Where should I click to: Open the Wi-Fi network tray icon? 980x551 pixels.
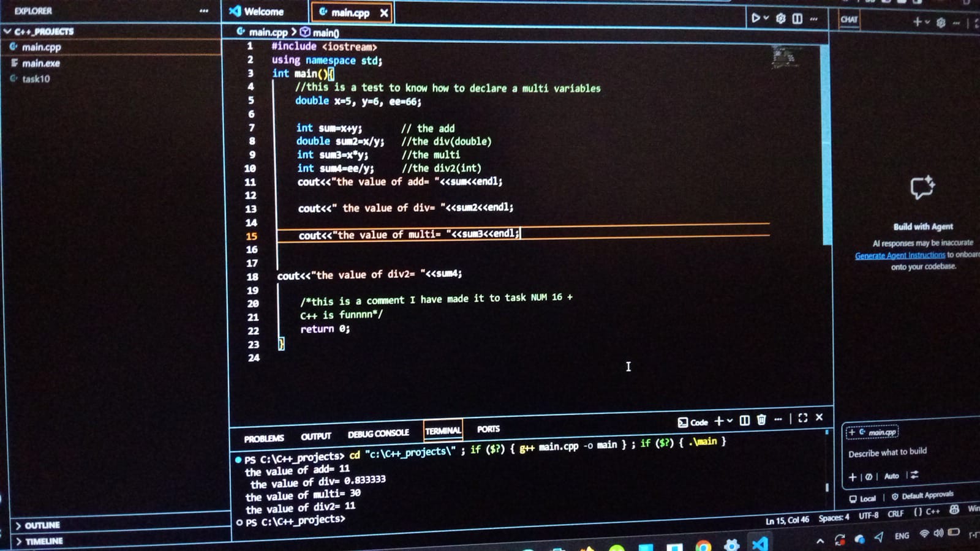924,534
